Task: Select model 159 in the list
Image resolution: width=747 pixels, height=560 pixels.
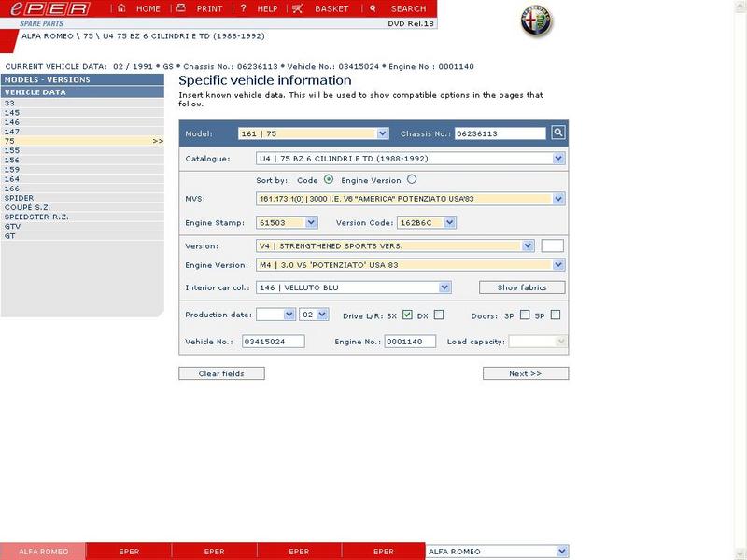Action: point(82,170)
